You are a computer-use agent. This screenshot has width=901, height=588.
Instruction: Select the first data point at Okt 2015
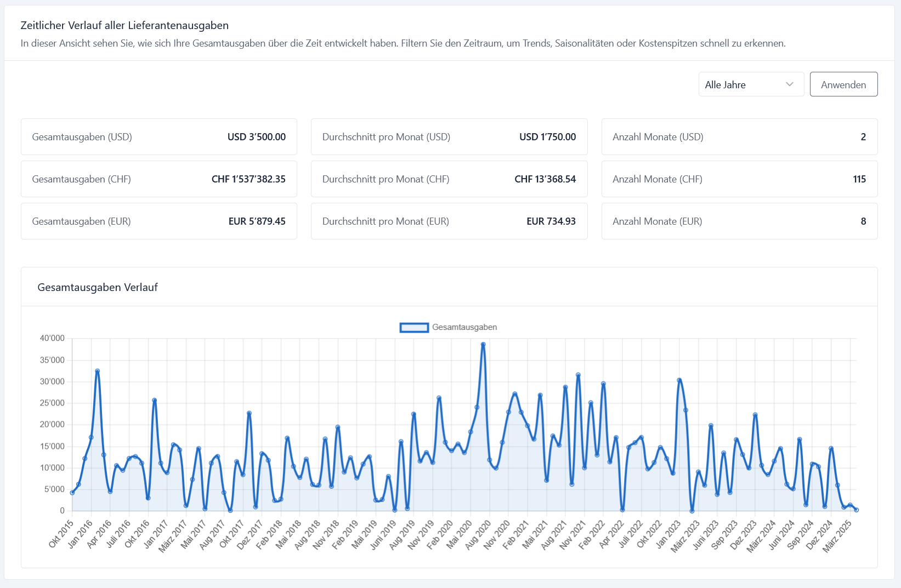72,493
